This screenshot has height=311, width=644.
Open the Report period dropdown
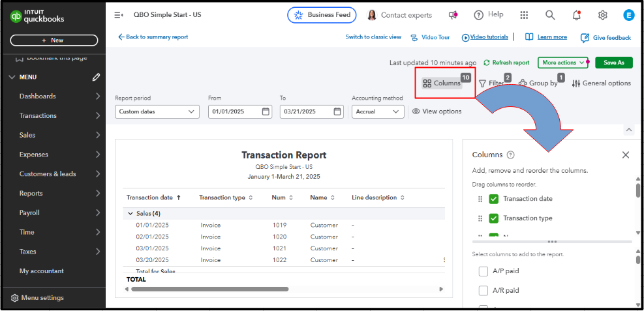pos(157,111)
